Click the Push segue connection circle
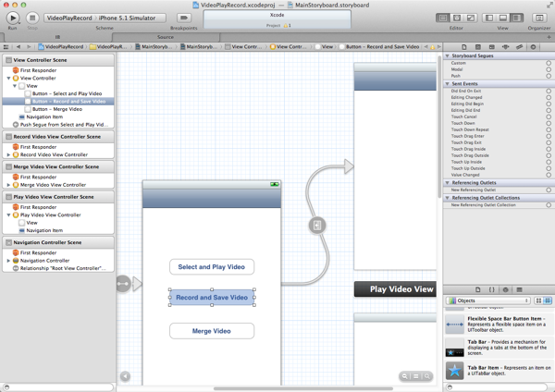Screen dimensions: 555x392 coord(549,76)
